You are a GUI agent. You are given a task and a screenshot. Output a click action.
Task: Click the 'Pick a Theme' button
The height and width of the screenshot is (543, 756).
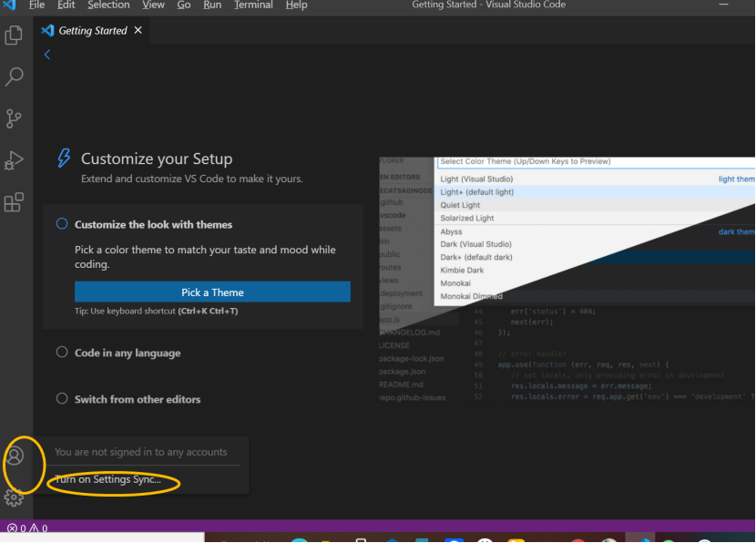[212, 292]
